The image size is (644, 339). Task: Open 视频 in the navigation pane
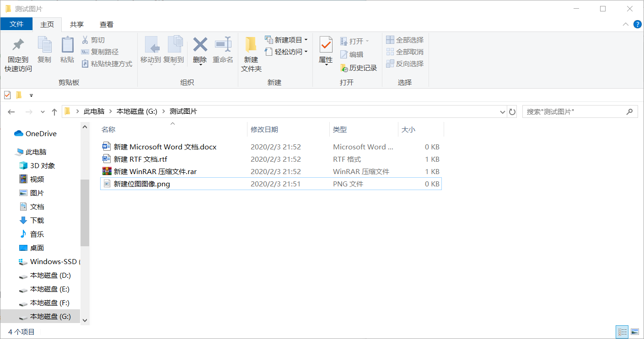click(32, 180)
